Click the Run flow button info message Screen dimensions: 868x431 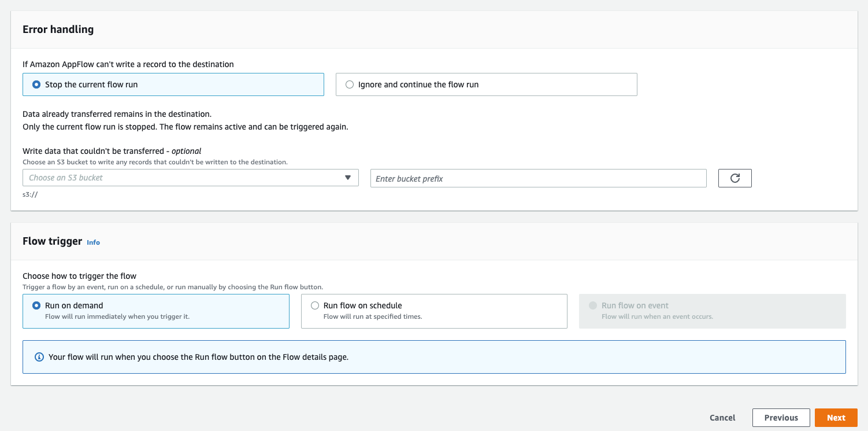coord(198,357)
